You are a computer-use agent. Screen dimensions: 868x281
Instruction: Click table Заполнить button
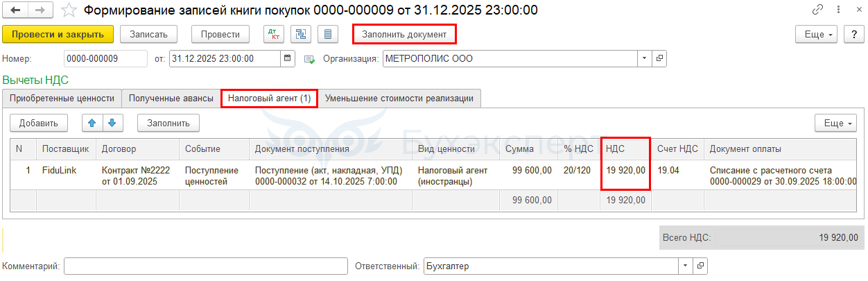click(168, 123)
